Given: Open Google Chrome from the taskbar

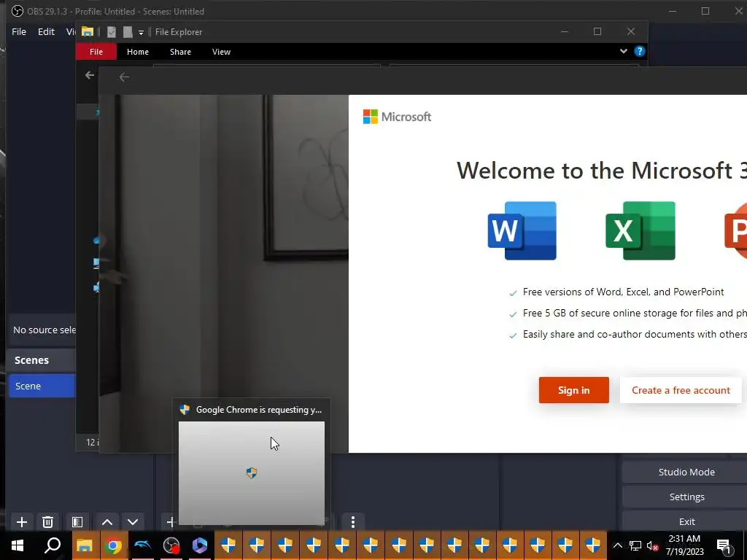Looking at the screenshot, I should click(x=113, y=545).
